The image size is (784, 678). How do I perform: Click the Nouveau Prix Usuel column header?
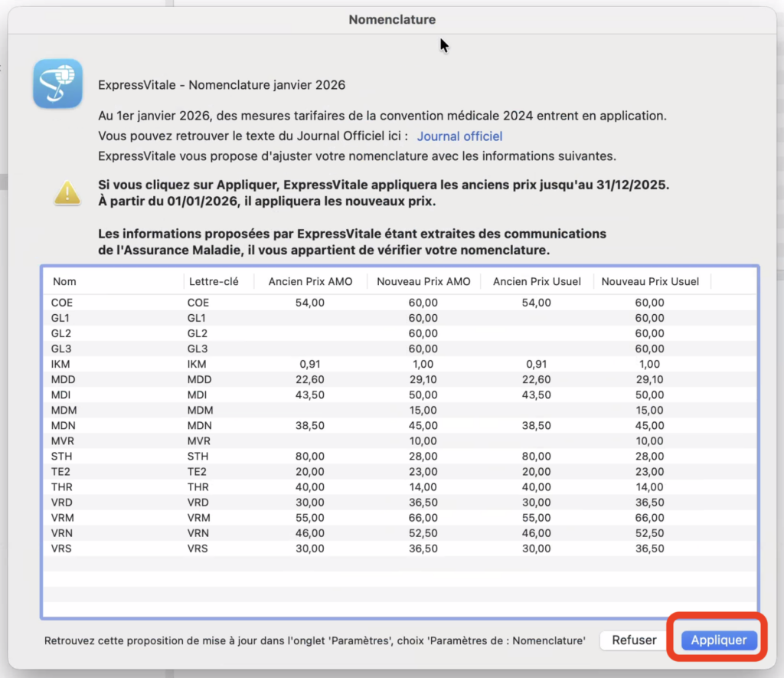(650, 281)
